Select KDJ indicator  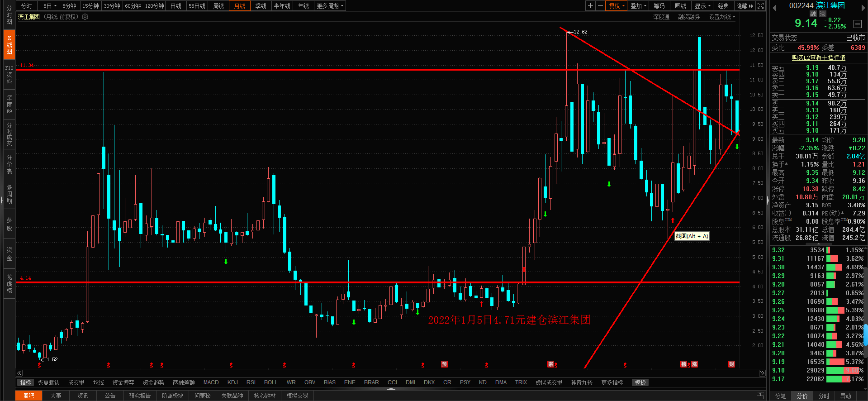click(232, 382)
